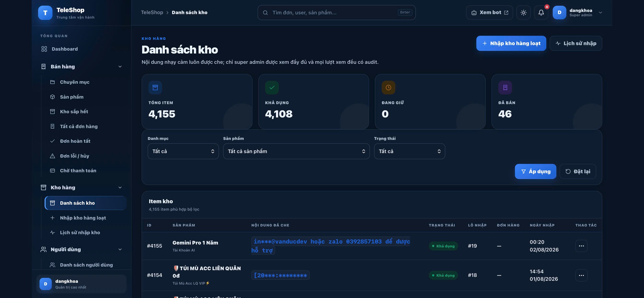Click Chuyên mục folder icon
The height and width of the screenshot is (298, 644).
click(52, 82)
